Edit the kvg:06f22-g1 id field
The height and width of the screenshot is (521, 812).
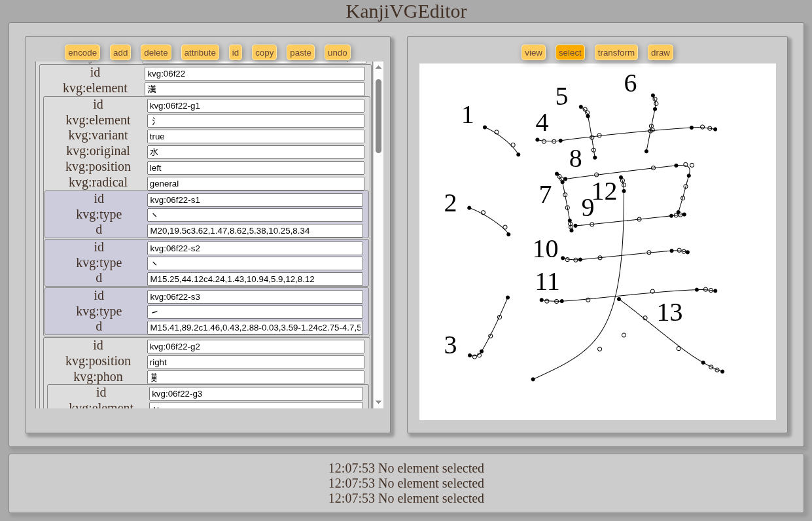click(256, 105)
